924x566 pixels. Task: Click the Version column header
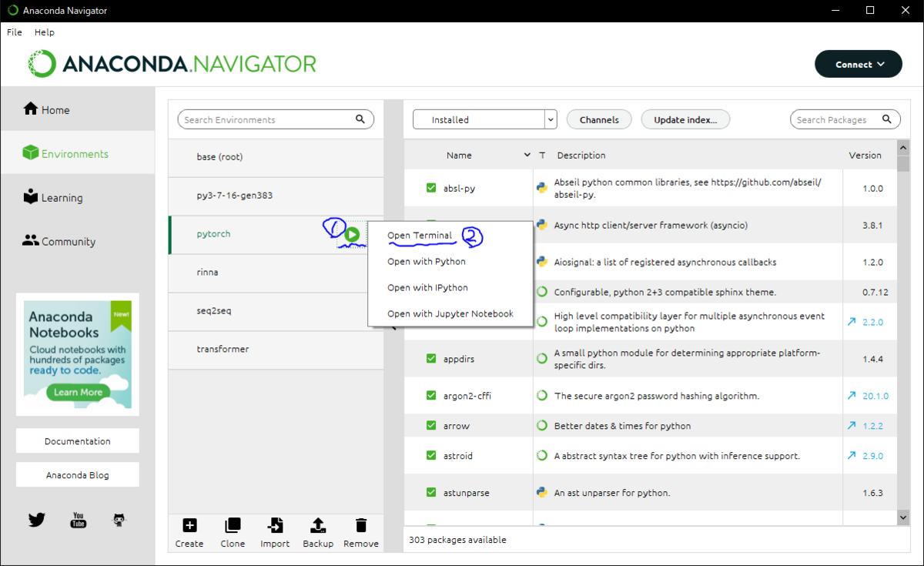click(x=865, y=155)
